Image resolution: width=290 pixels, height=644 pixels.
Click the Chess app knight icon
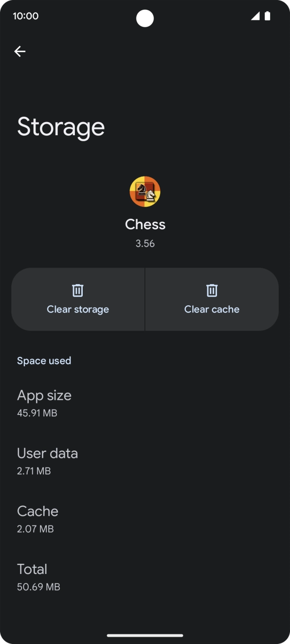145,191
